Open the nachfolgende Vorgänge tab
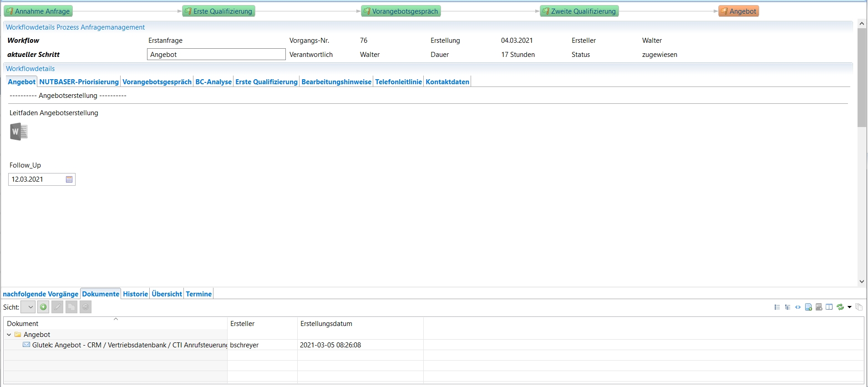This screenshot has height=387, width=868. [41, 294]
